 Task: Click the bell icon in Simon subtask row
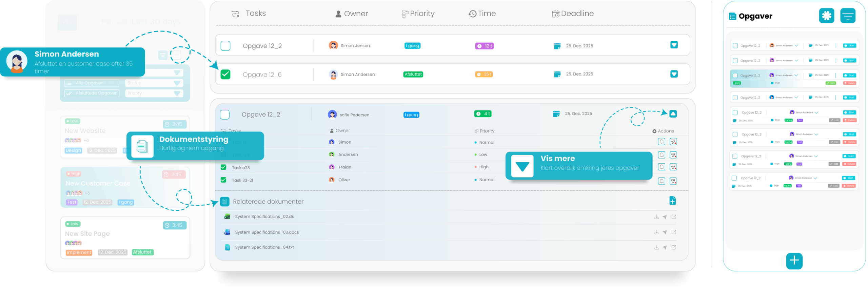[x=661, y=142]
